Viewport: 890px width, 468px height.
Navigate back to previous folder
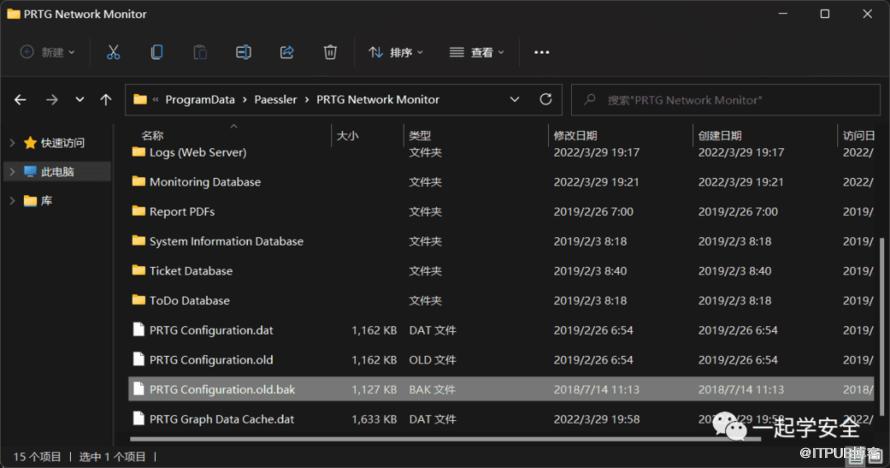coord(20,100)
